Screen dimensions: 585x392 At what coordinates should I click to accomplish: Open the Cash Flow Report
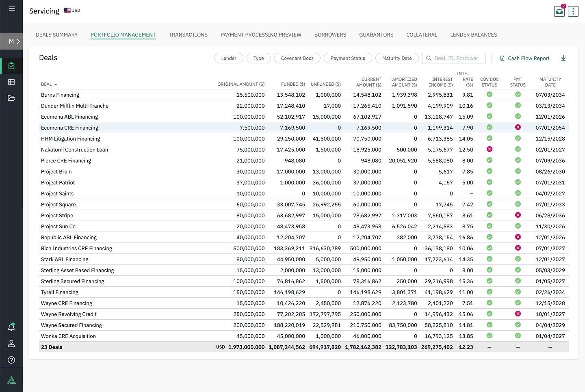pyautogui.click(x=524, y=58)
